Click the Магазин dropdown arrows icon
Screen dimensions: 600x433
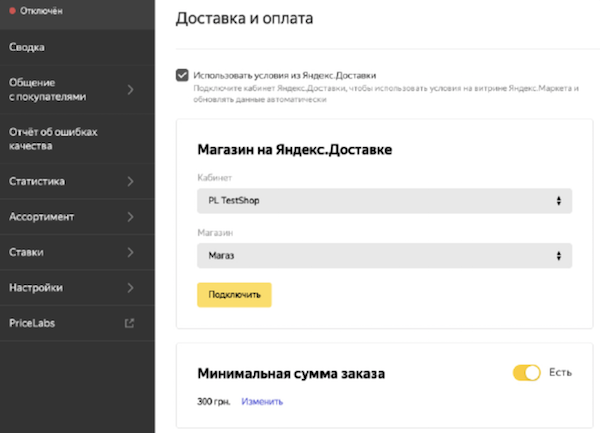coord(559,256)
